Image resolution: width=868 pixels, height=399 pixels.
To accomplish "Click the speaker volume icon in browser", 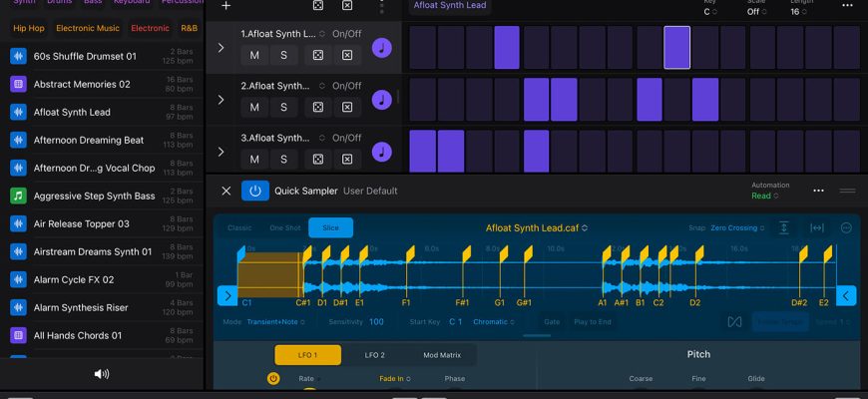I will pos(102,374).
